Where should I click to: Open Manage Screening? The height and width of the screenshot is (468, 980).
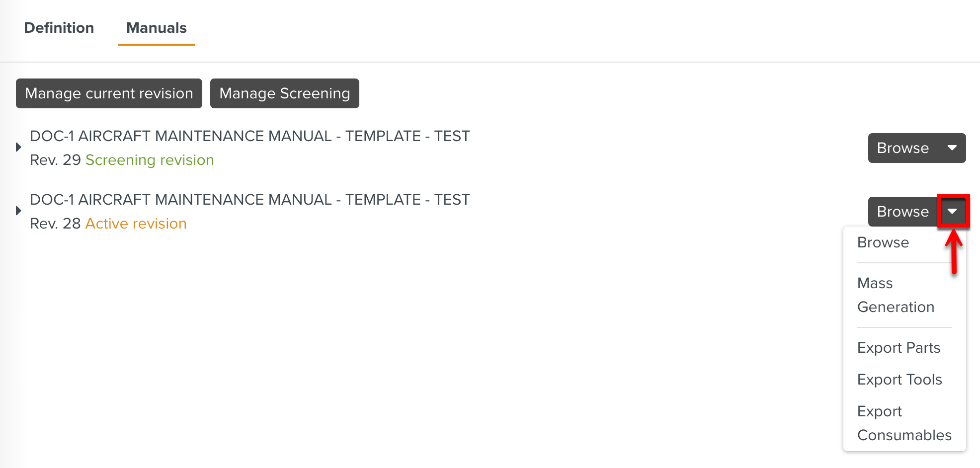[284, 93]
